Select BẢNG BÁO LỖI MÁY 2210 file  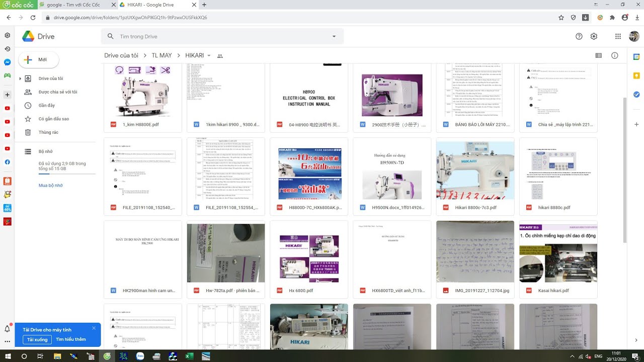475,98
